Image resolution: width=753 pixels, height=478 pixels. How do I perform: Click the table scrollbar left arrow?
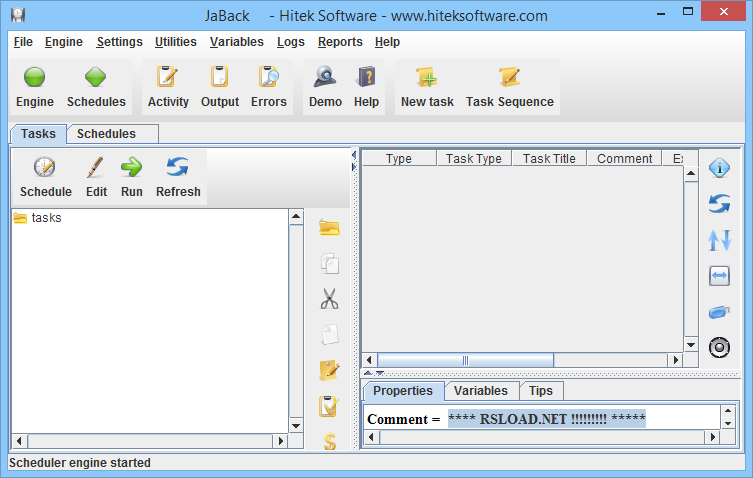coord(369,360)
